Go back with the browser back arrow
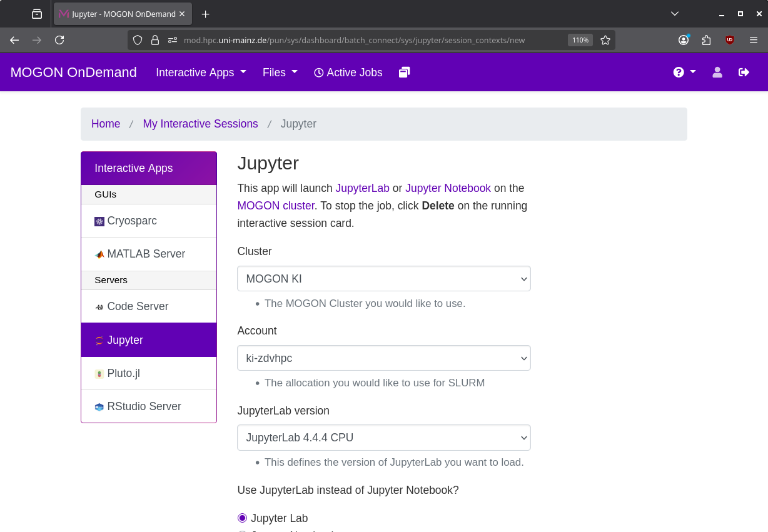The width and height of the screenshot is (768, 532). coord(14,40)
